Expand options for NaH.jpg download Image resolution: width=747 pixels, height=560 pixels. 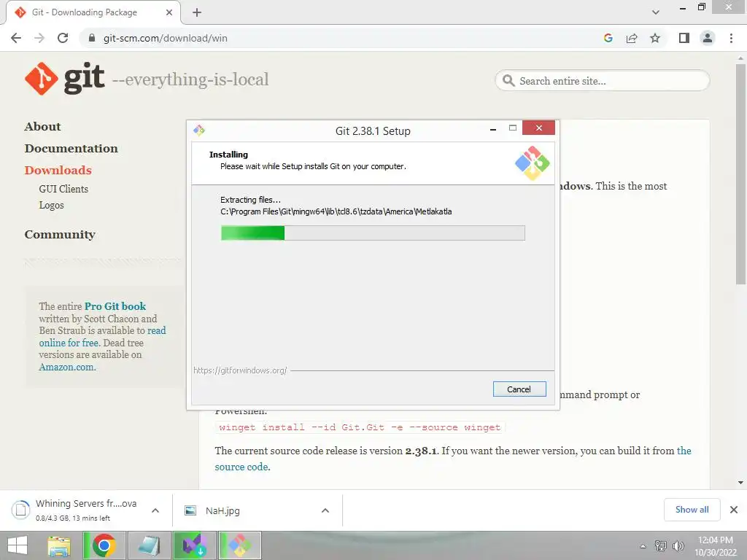coord(325,510)
